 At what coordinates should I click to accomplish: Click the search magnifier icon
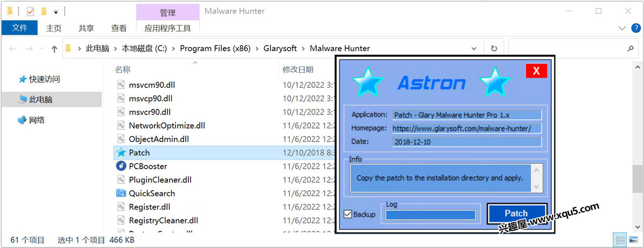pos(631,48)
